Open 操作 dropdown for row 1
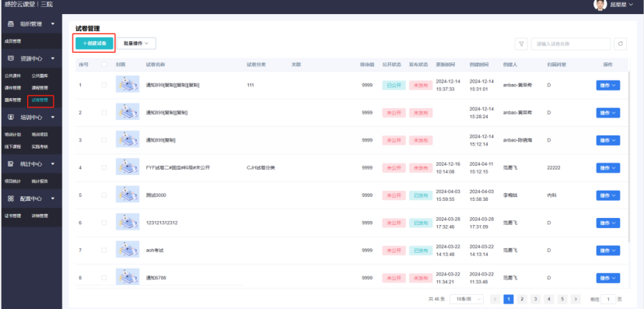Image resolution: width=644 pixels, height=309 pixels. pyautogui.click(x=608, y=85)
